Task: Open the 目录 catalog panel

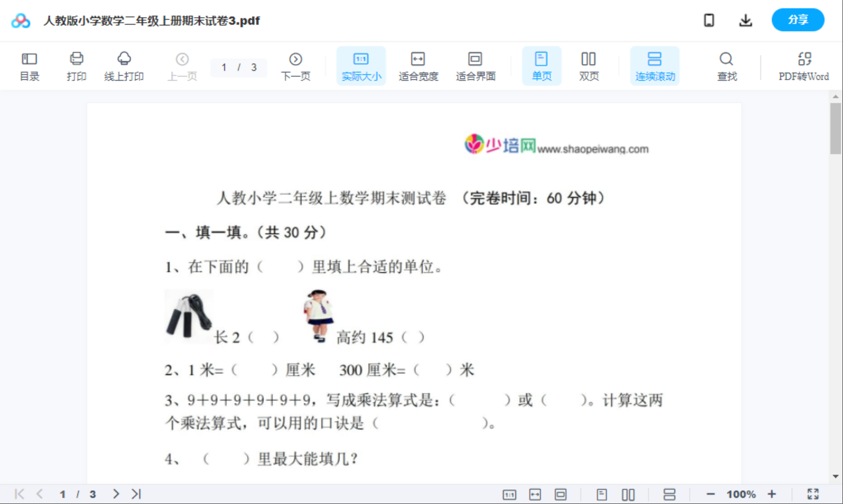Action: 29,65
